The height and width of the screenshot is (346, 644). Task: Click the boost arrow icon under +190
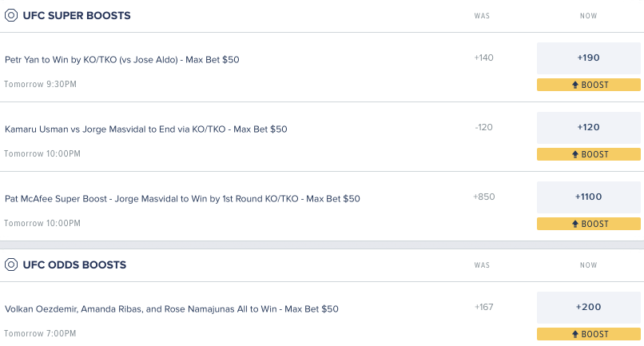(575, 85)
